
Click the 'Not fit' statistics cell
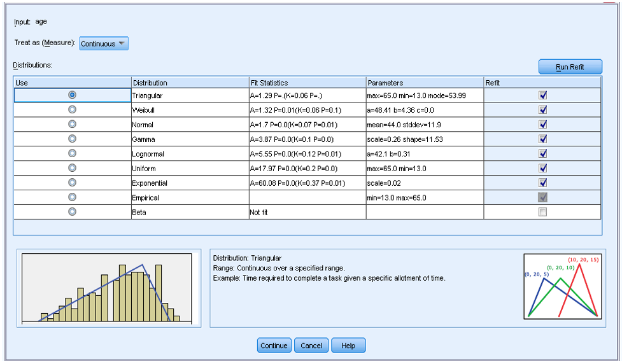coord(307,212)
